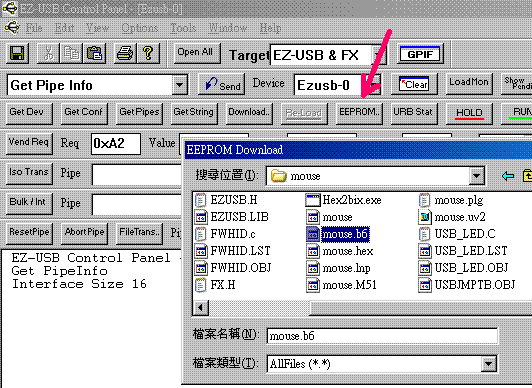532x388 pixels.
Task: Select the mouse.hex file
Action: click(340, 251)
